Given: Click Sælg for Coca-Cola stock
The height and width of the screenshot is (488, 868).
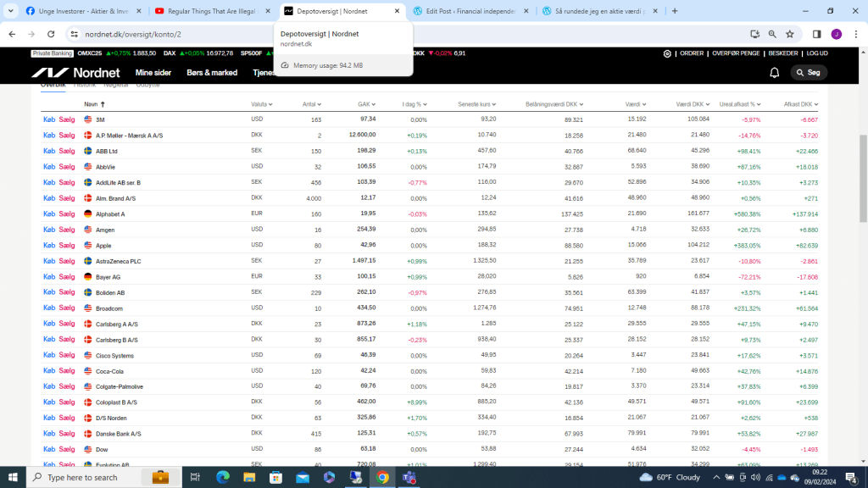Looking at the screenshot, I should click(x=67, y=371).
